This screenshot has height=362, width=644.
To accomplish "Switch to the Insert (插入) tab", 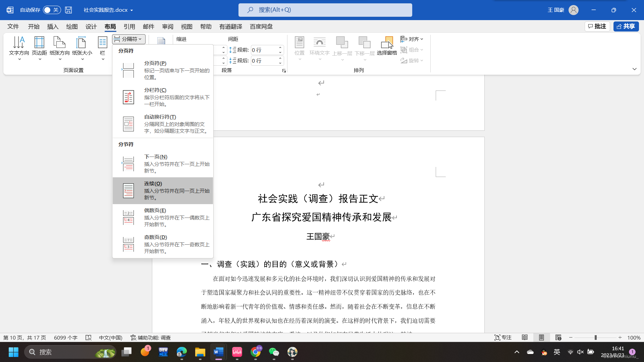I will pyautogui.click(x=53, y=26).
